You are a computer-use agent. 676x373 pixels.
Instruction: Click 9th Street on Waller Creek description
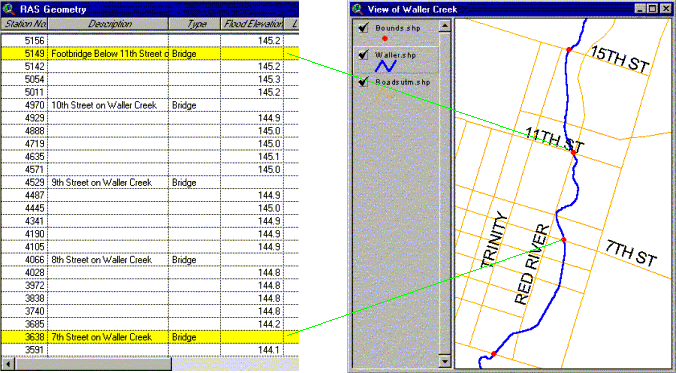click(101, 182)
